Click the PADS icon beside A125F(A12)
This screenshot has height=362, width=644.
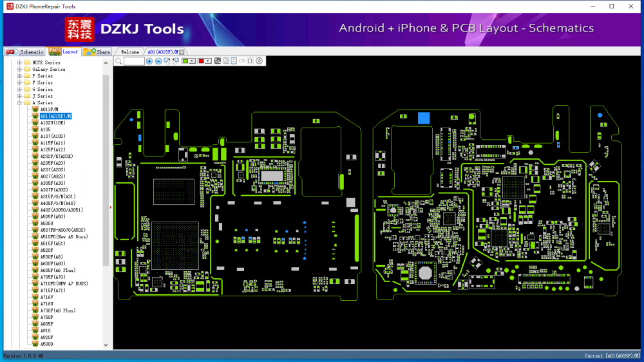click(35, 150)
